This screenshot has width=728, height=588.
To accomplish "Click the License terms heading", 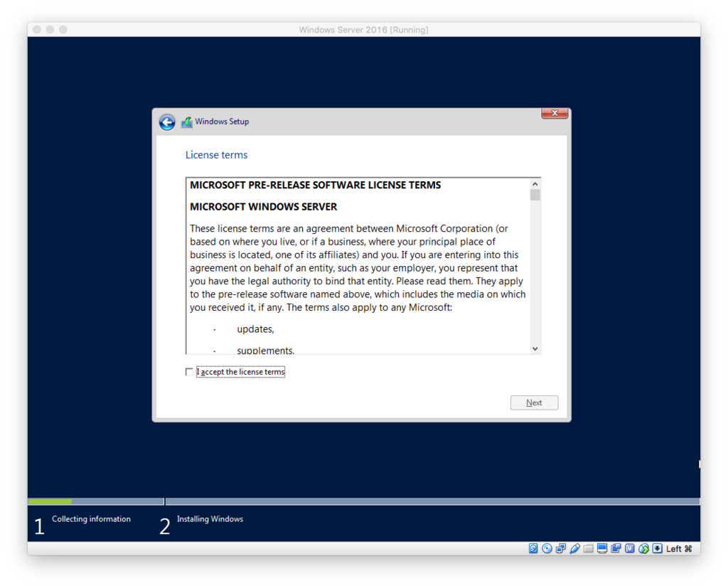I will pyautogui.click(x=216, y=155).
